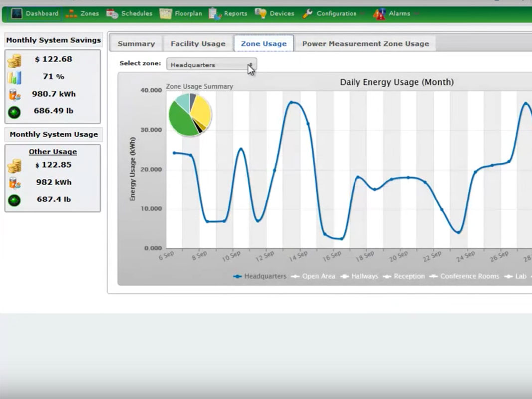
Task: Go to the Summary tab
Action: coord(136,44)
